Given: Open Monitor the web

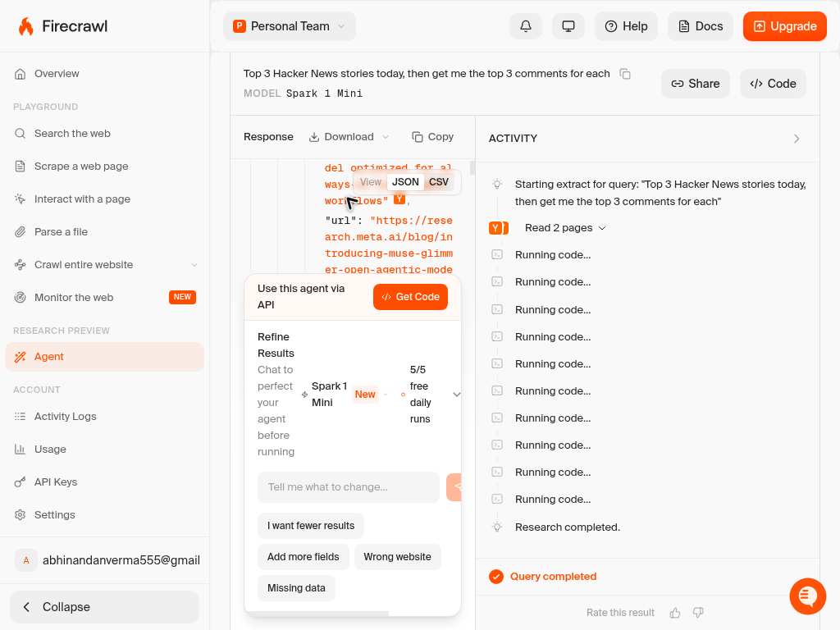Looking at the screenshot, I should 104,297.
